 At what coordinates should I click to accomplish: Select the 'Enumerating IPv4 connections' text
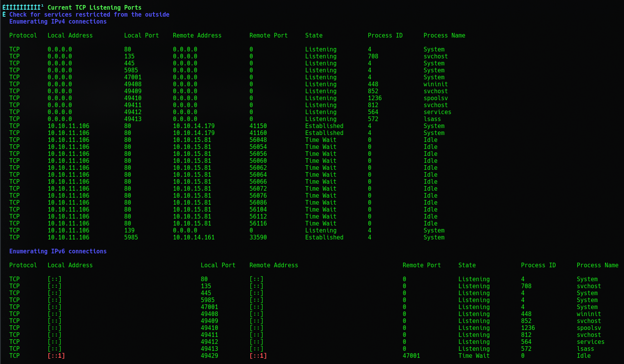click(58, 21)
